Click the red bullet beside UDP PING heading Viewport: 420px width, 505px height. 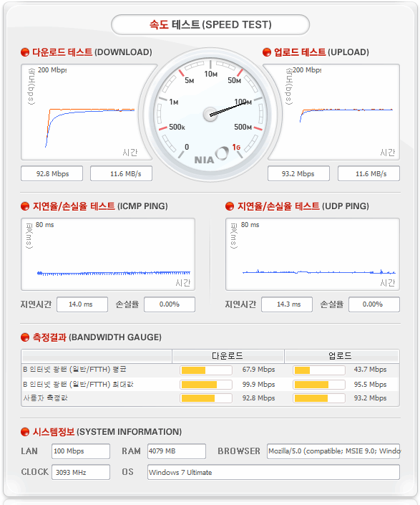point(229,206)
